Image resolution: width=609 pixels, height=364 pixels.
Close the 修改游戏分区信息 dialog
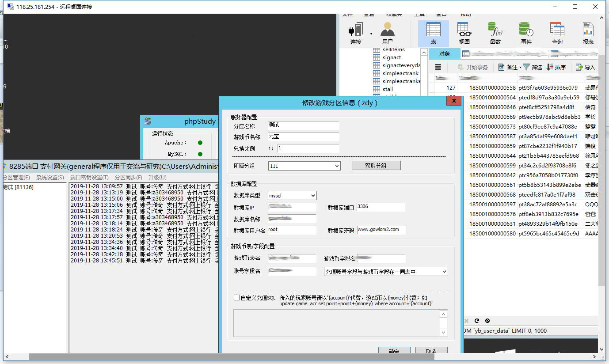tap(453, 101)
